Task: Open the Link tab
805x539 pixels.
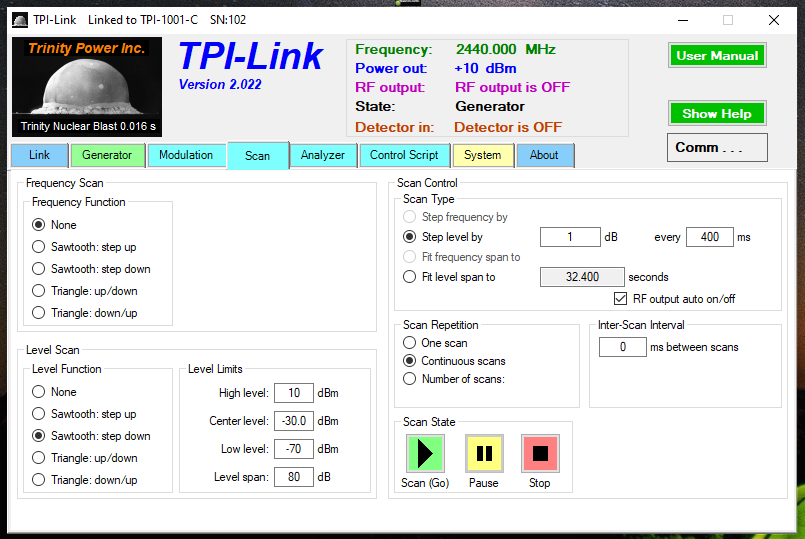Action: pyautogui.click(x=40, y=155)
